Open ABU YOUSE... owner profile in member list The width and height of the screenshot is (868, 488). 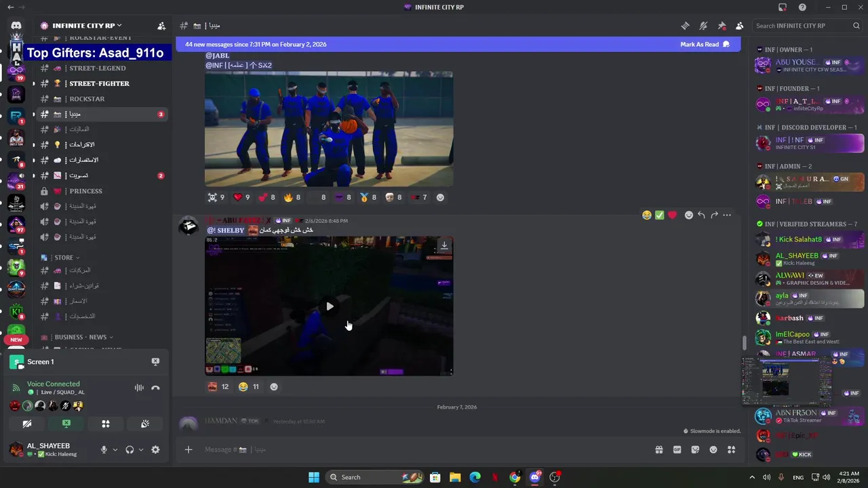tap(810, 65)
